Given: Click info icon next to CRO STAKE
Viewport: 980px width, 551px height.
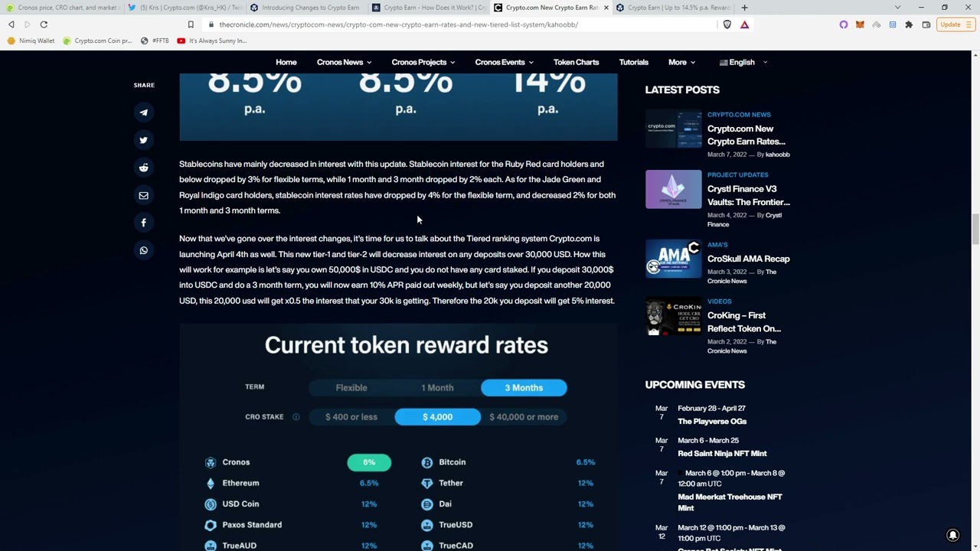Looking at the screenshot, I should pos(296,417).
